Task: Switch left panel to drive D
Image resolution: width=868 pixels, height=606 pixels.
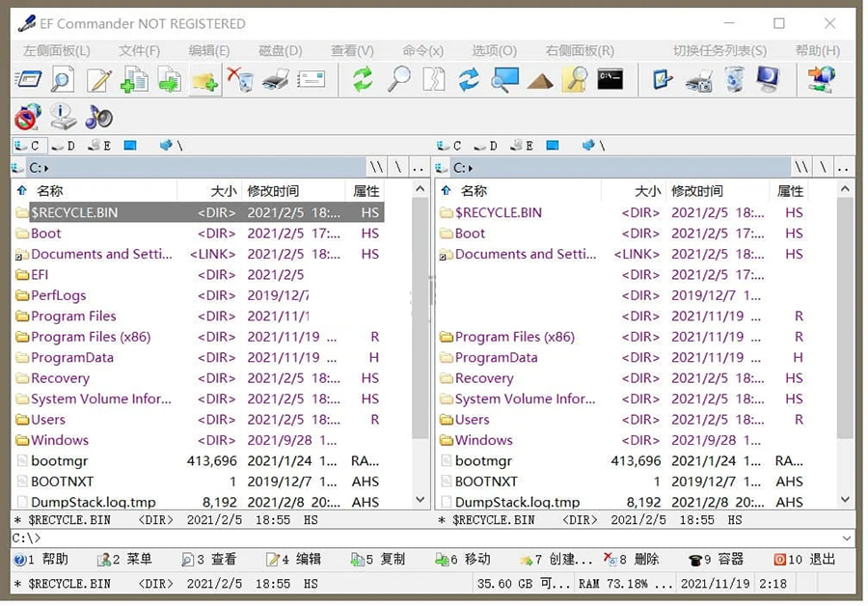Action: click(64, 146)
